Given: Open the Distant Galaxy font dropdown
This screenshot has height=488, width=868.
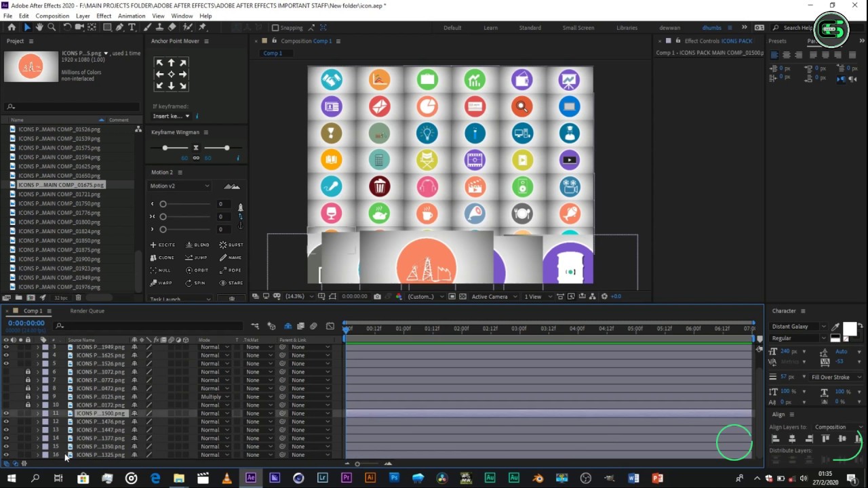Looking at the screenshot, I should coord(800,327).
